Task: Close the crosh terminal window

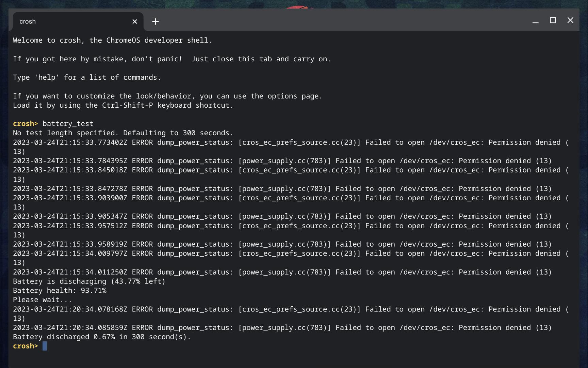Action: point(570,20)
